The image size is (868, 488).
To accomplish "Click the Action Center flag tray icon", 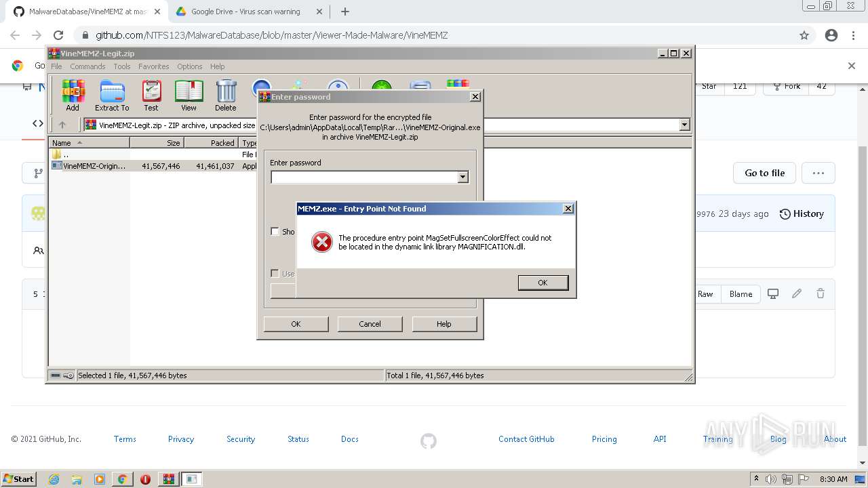I will click(x=803, y=479).
